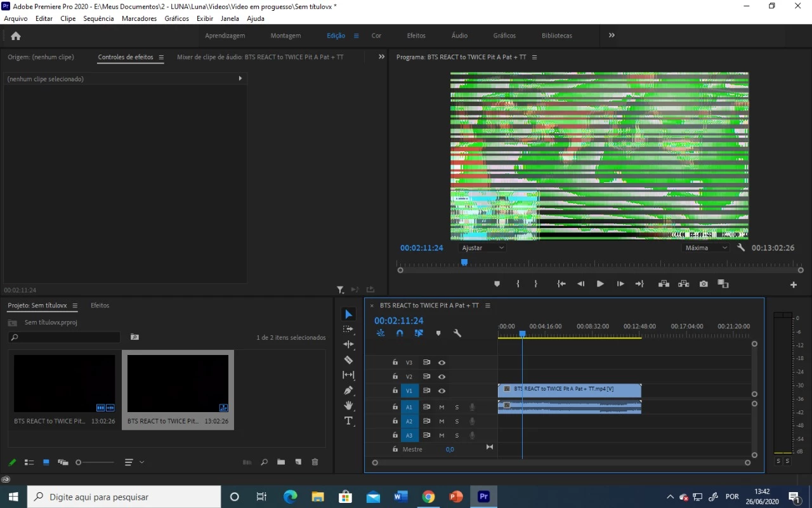The width and height of the screenshot is (812, 508).
Task: Open the button editor plus icon
Action: tap(794, 284)
